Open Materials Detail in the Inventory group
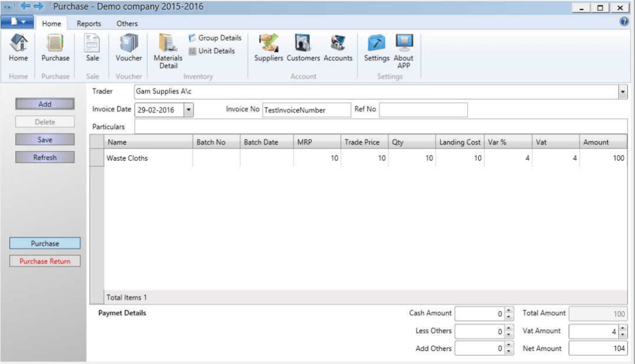 tap(168, 50)
